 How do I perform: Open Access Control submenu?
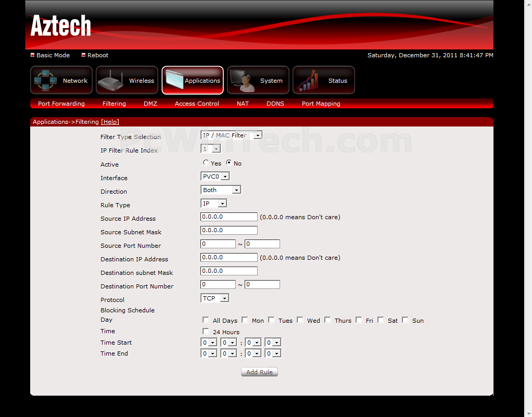[197, 104]
